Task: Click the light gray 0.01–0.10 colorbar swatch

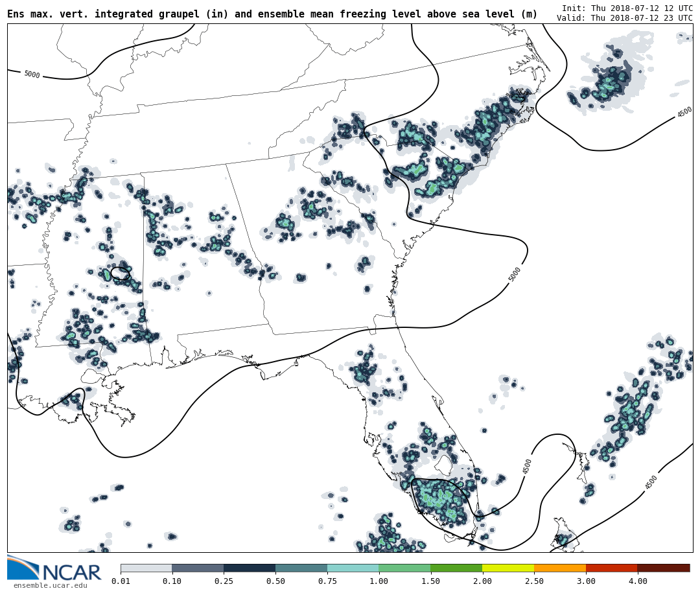Action: pos(146,568)
